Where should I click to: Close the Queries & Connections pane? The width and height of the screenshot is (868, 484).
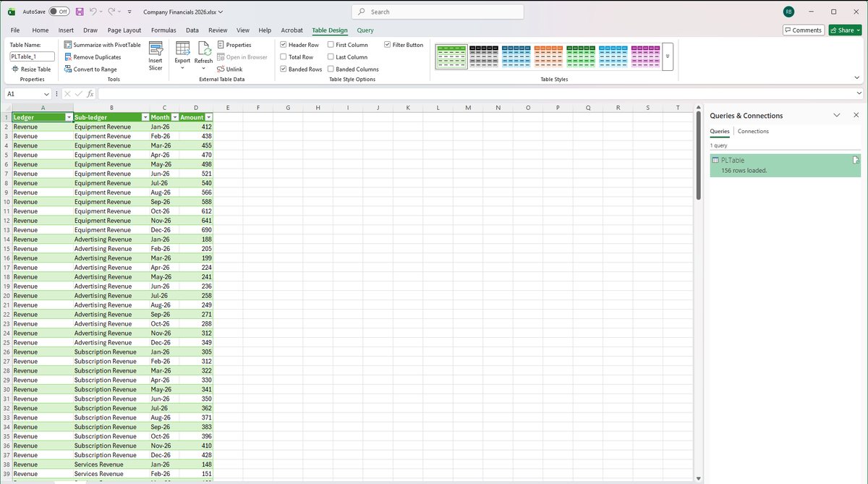856,115
